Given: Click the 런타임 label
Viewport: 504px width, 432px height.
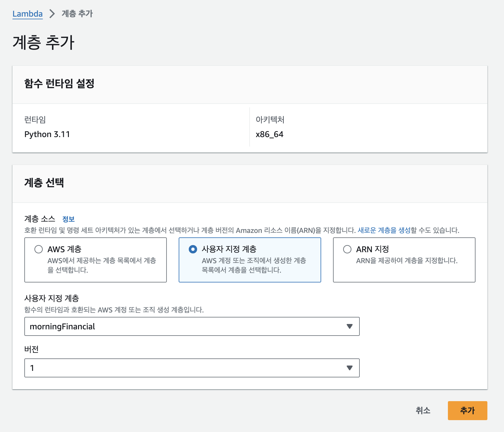Looking at the screenshot, I should point(35,120).
